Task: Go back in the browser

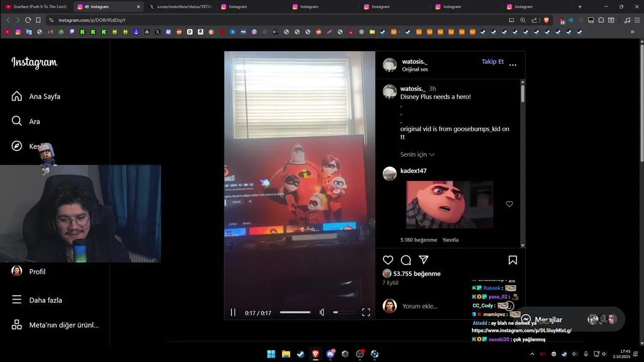Action: (x=8, y=20)
